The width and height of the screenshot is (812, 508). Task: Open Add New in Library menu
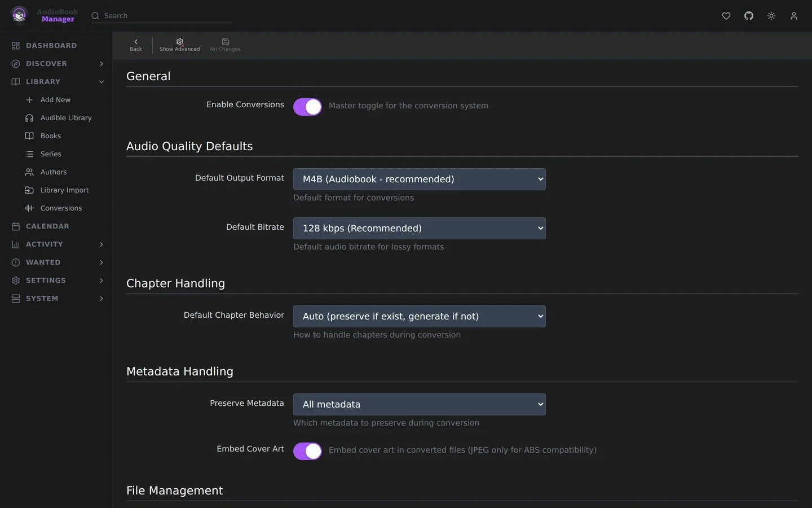tap(55, 100)
